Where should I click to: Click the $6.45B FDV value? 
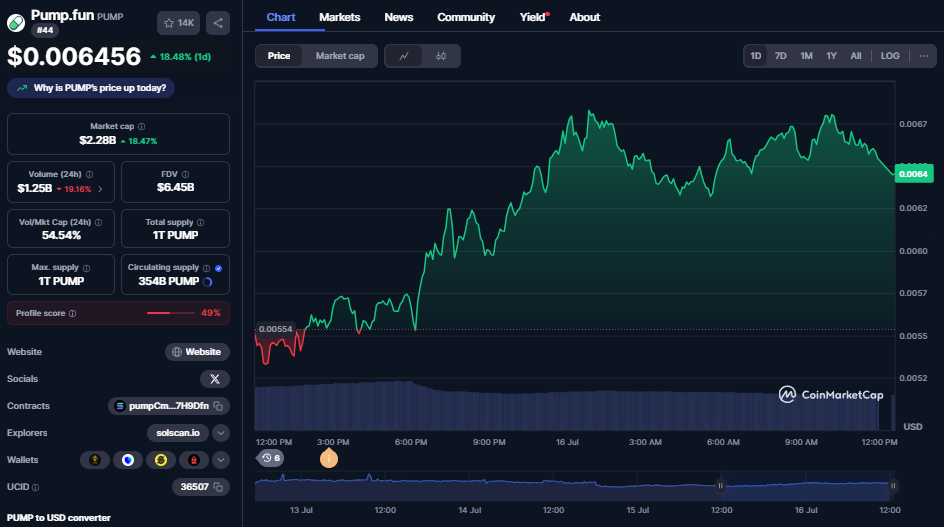[175, 187]
